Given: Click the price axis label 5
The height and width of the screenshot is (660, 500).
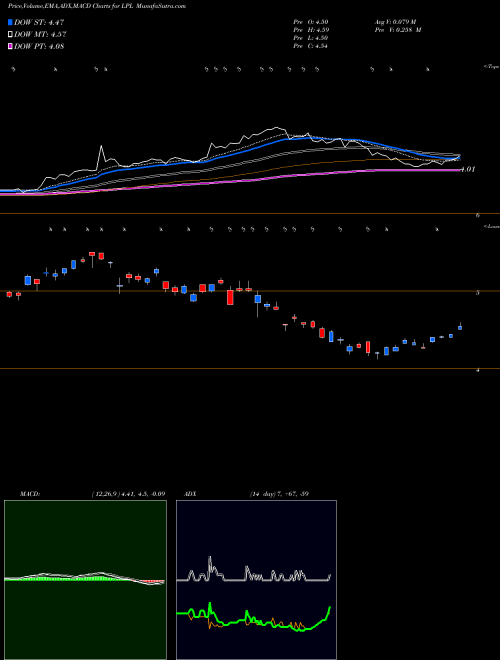Looking at the screenshot, I should [478, 293].
